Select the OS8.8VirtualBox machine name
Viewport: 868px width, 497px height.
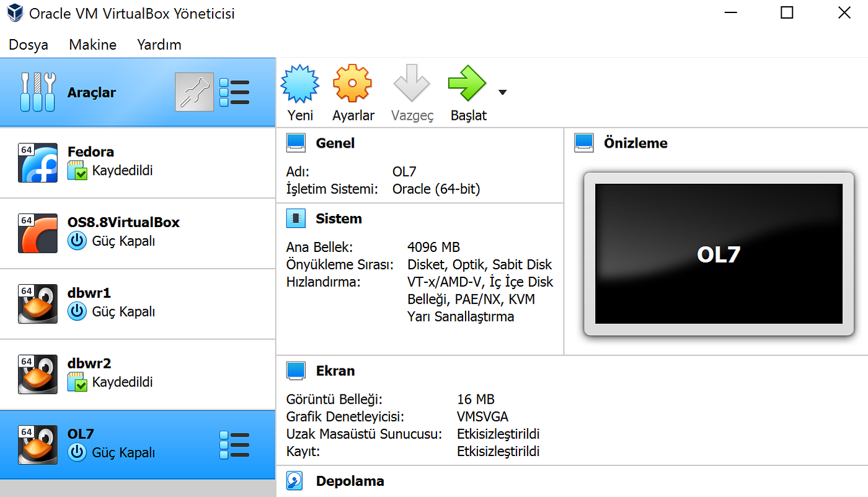coord(123,223)
